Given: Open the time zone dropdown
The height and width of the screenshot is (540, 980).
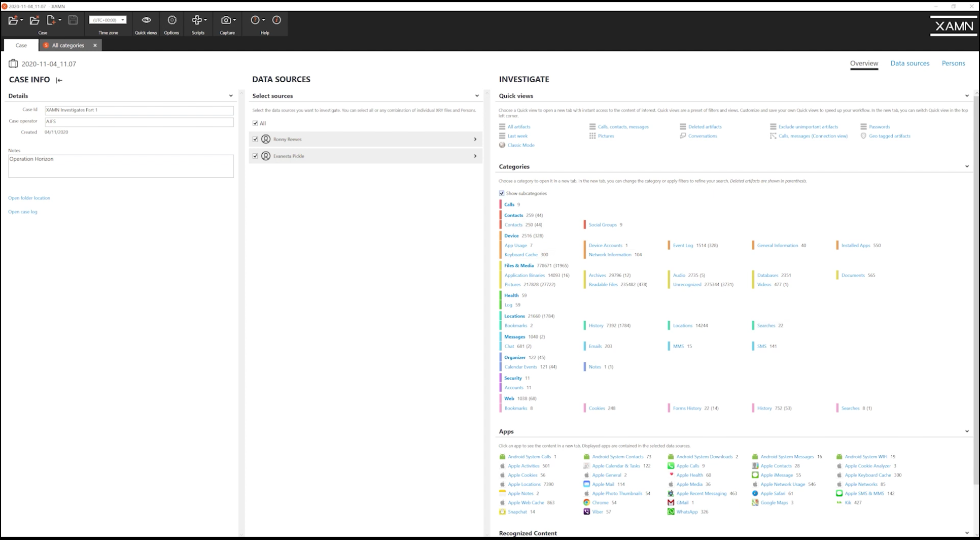Looking at the screenshot, I should point(123,20).
